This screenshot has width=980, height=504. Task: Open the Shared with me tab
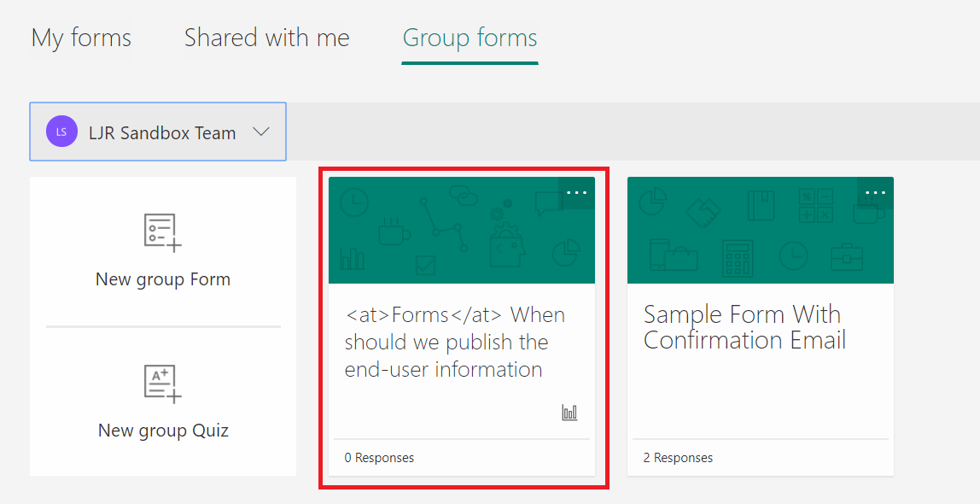click(267, 38)
